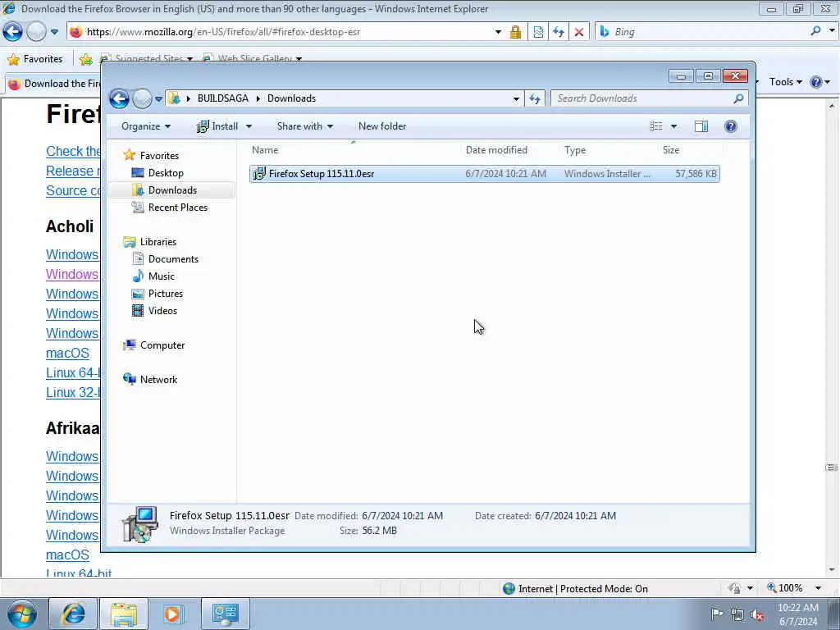
Task: Select Favorites in navigation pane
Action: (159, 155)
